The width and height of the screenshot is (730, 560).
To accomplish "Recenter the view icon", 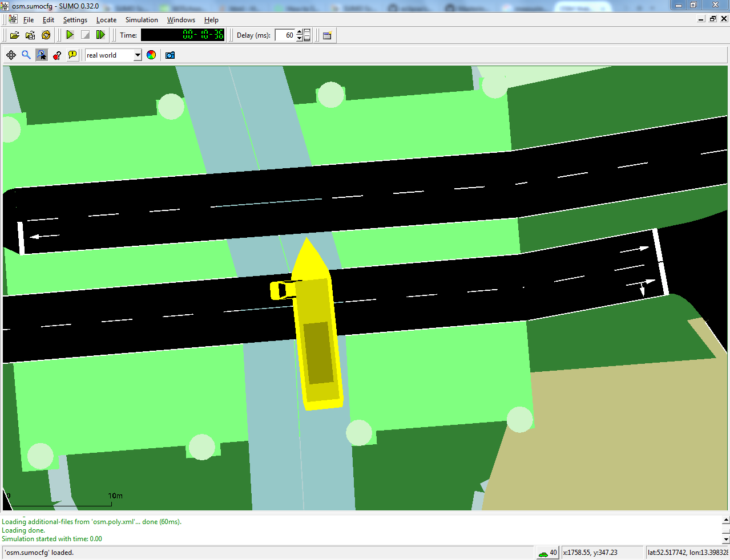I will point(11,55).
